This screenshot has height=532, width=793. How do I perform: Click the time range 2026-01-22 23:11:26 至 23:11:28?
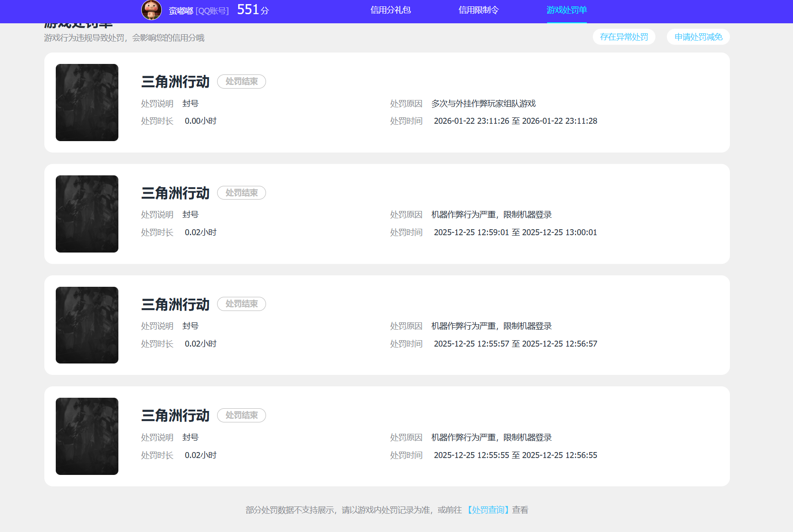pyautogui.click(x=516, y=121)
